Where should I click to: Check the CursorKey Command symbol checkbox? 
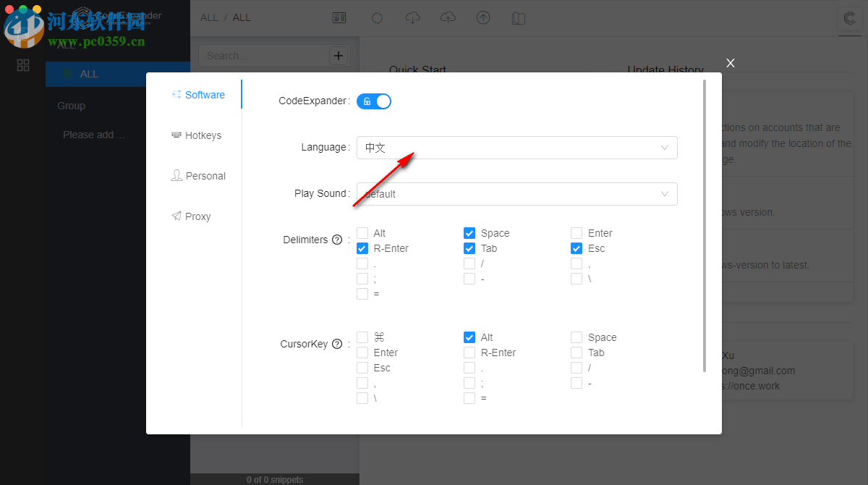pos(362,337)
